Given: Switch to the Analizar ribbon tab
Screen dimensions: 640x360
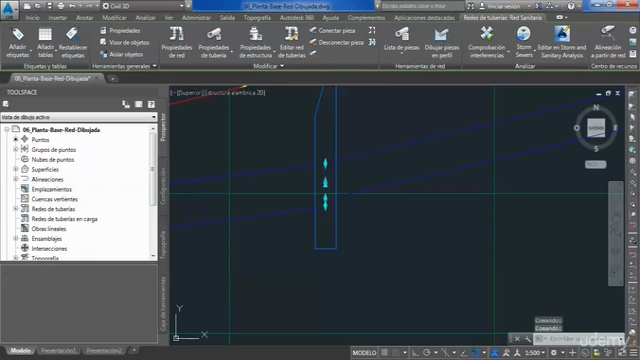Looking at the screenshot, I should 145,18.
